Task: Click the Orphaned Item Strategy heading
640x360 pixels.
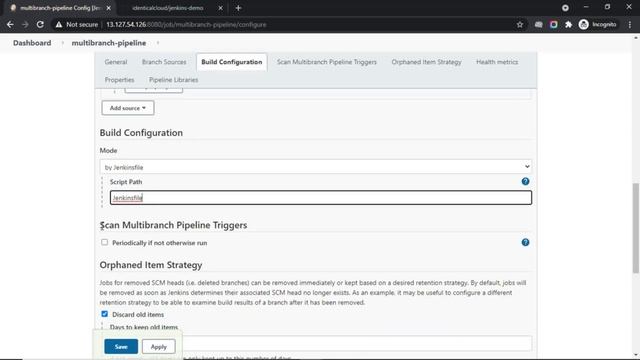Action: pos(151,265)
